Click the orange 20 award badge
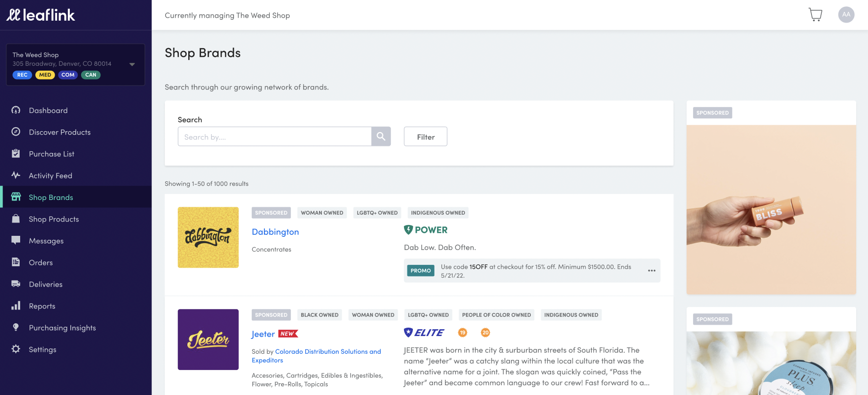Viewport: 868px width, 395px height. click(486, 333)
